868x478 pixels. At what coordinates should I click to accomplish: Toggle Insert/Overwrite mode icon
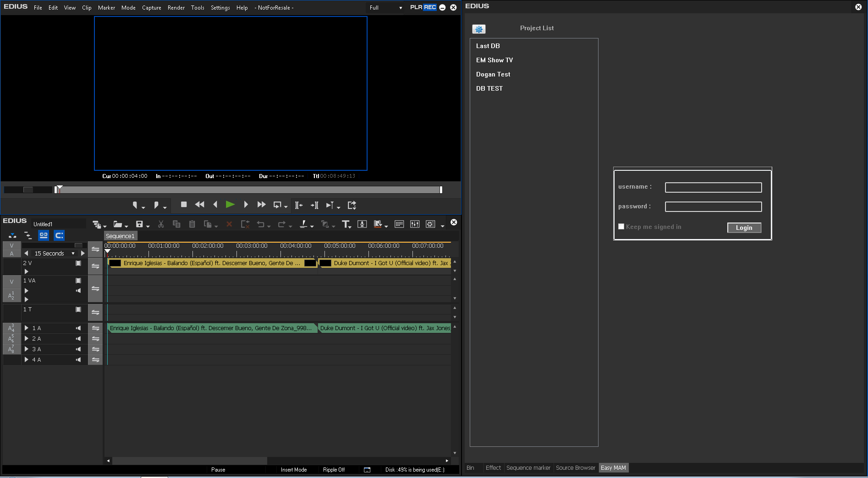click(x=12, y=235)
